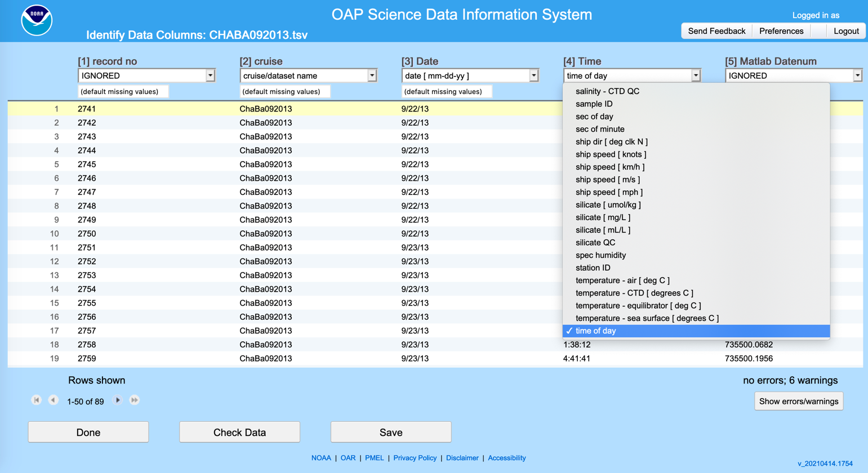
Task: Go to the first page of rows
Action: (37, 400)
